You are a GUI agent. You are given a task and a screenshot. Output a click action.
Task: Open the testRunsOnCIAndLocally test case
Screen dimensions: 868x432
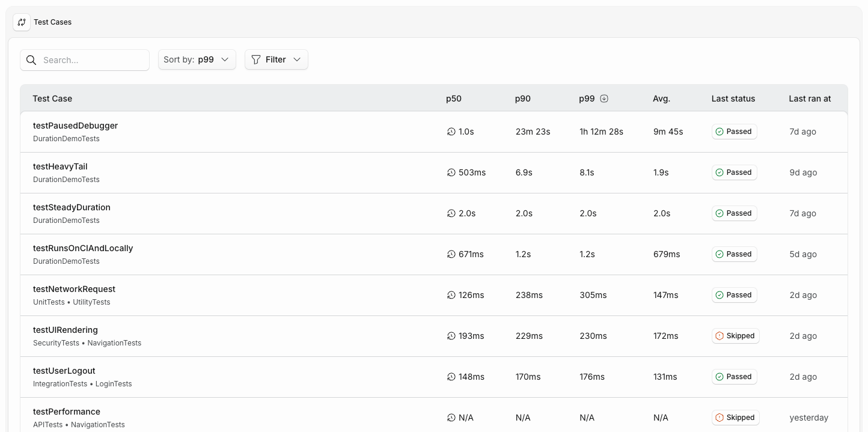[x=83, y=248]
